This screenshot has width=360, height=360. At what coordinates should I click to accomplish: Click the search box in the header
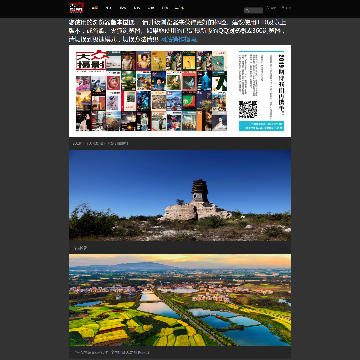click(253, 10)
